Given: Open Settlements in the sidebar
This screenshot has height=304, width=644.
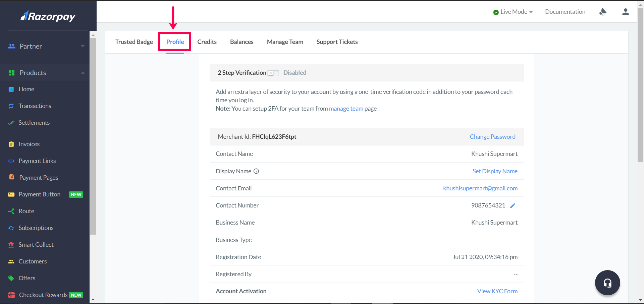Looking at the screenshot, I should coord(34,123).
